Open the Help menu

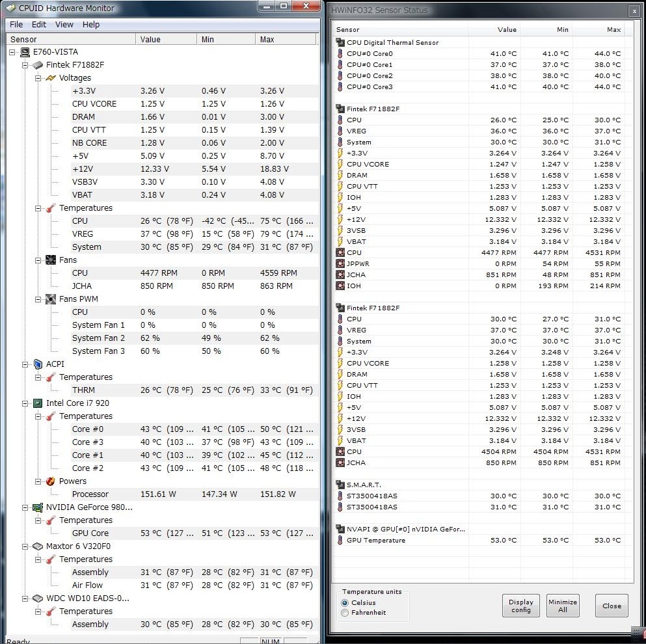pyautogui.click(x=91, y=25)
